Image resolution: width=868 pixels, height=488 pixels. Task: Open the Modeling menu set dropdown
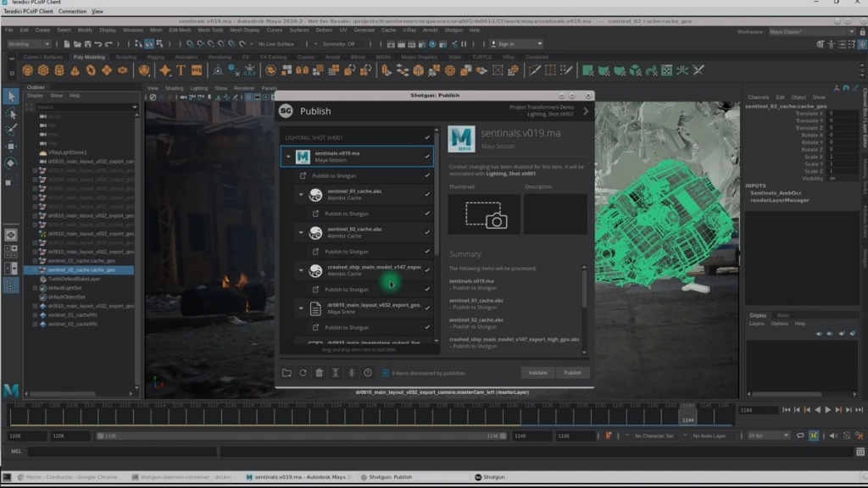point(31,43)
